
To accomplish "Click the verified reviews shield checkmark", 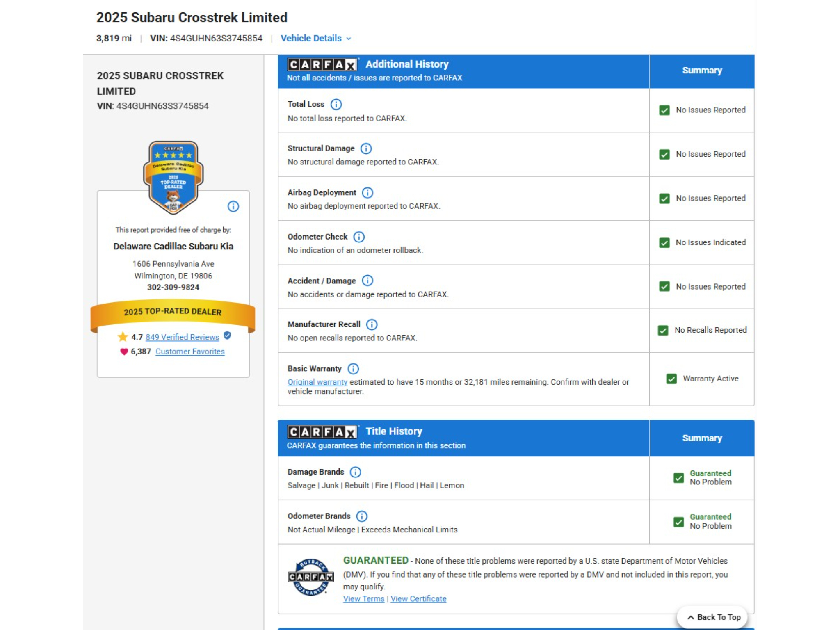I will point(228,336).
